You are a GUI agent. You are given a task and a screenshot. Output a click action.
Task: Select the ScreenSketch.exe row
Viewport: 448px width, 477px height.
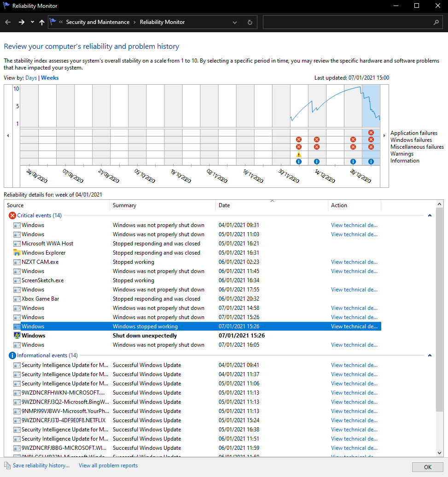pos(197,280)
